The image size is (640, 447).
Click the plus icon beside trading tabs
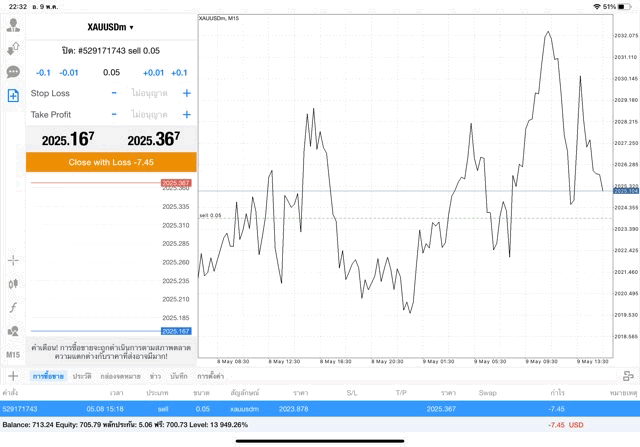[x=13, y=376]
